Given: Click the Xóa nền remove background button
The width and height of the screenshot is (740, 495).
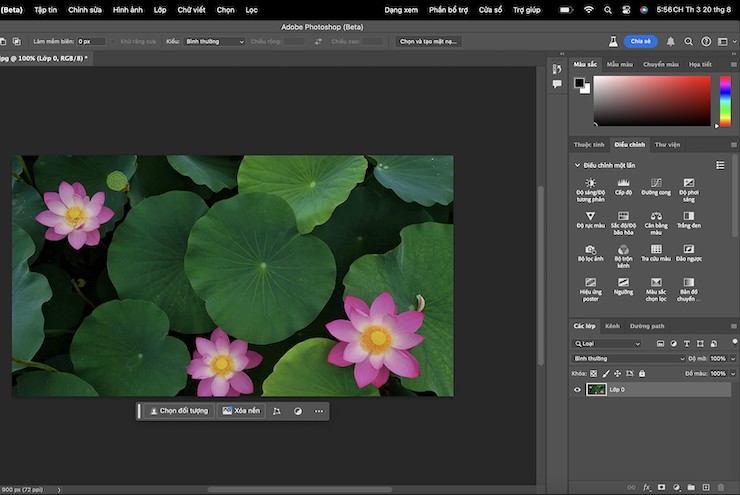Looking at the screenshot, I should 241,411.
